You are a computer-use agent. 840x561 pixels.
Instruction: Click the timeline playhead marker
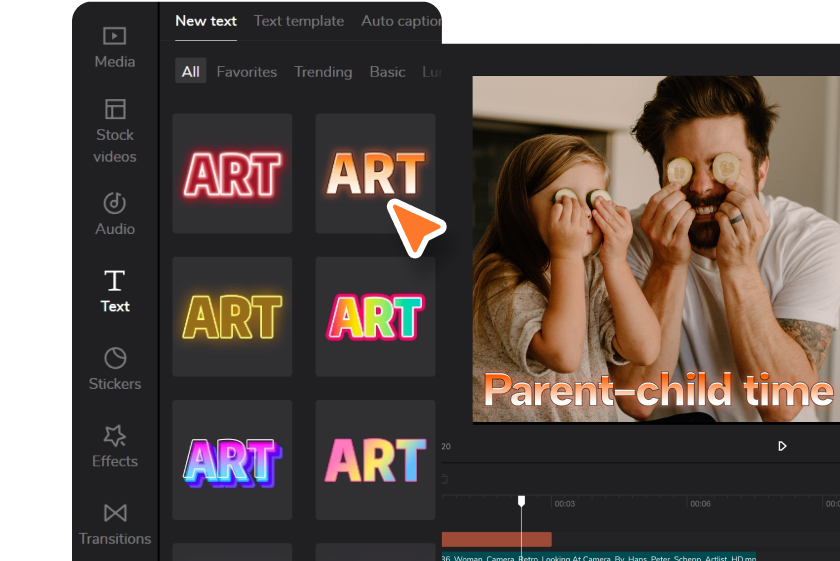coord(521,500)
